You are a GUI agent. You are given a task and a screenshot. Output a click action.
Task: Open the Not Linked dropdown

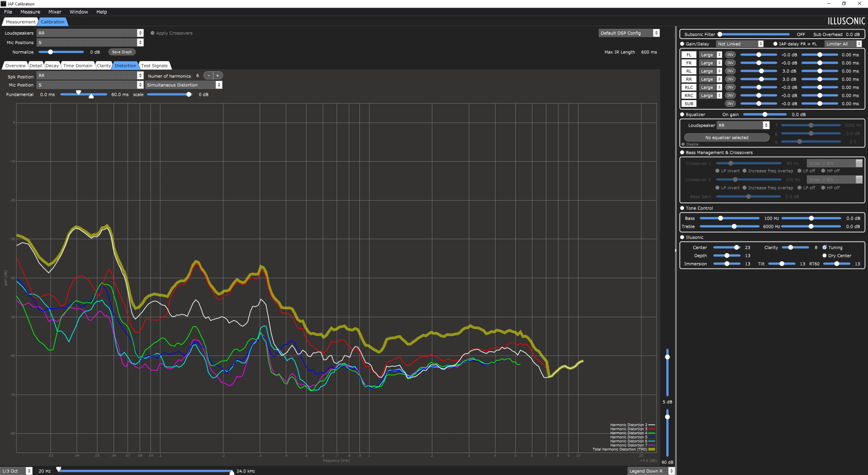pos(740,44)
